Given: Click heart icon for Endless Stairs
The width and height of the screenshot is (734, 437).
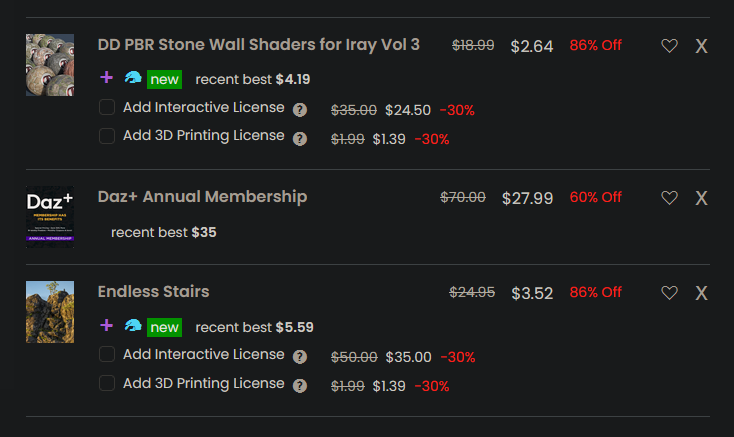Looking at the screenshot, I should coord(669,293).
